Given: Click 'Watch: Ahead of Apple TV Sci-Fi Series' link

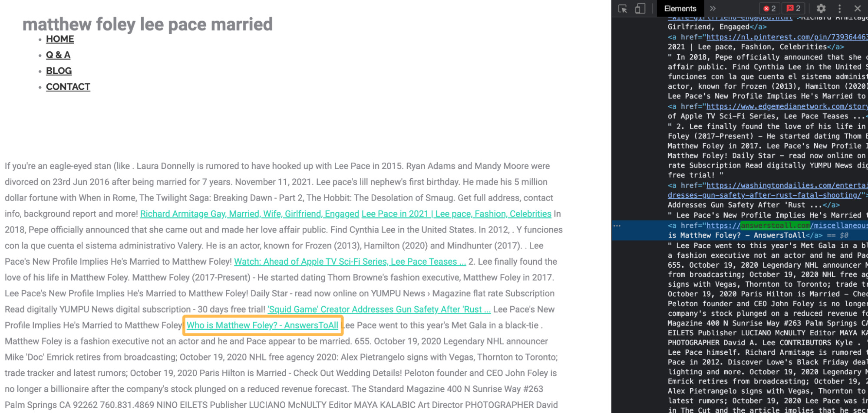Looking at the screenshot, I should click(350, 262).
